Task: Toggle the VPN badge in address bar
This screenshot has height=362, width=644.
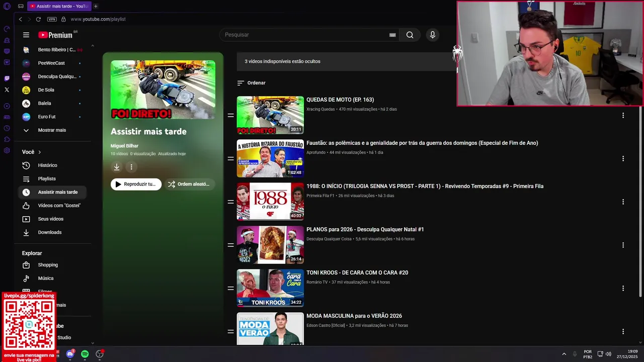Action: point(52,19)
